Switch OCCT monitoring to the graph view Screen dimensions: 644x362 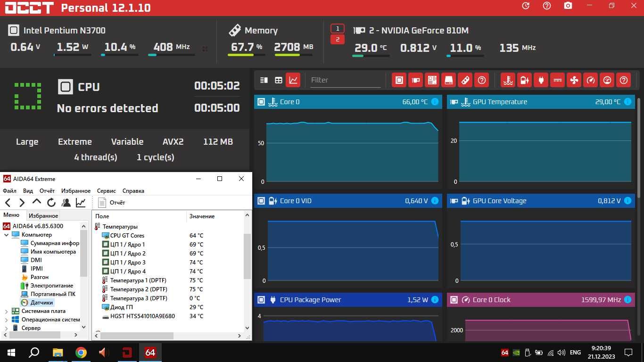[293, 80]
